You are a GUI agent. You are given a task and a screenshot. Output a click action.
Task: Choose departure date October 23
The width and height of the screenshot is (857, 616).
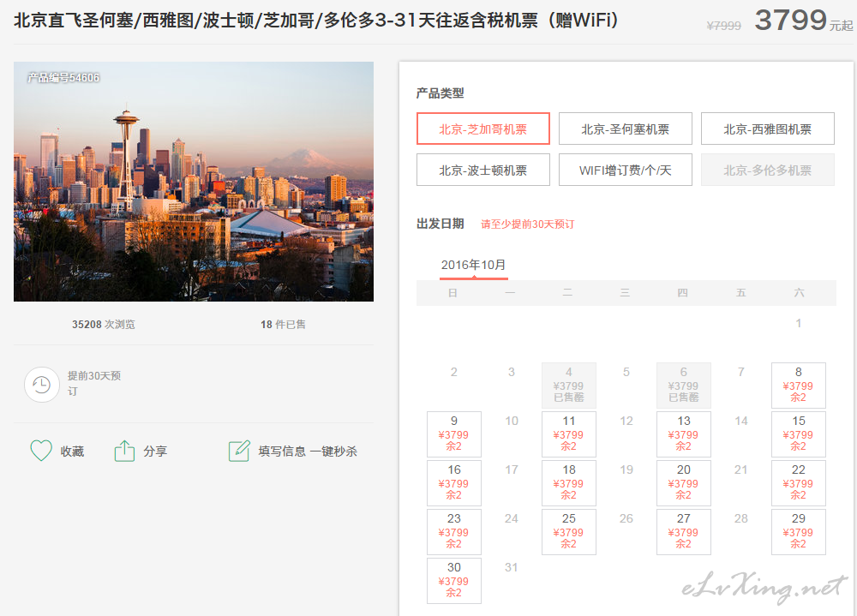pyautogui.click(x=454, y=532)
